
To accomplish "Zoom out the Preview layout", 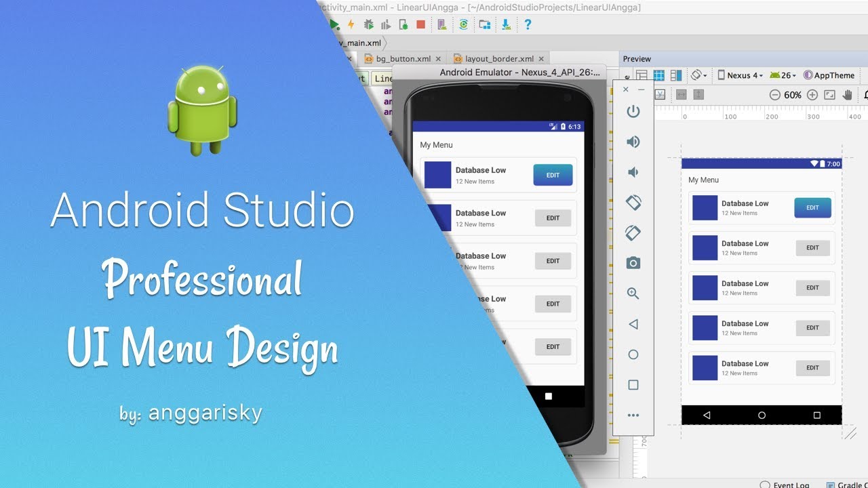I will coord(774,95).
